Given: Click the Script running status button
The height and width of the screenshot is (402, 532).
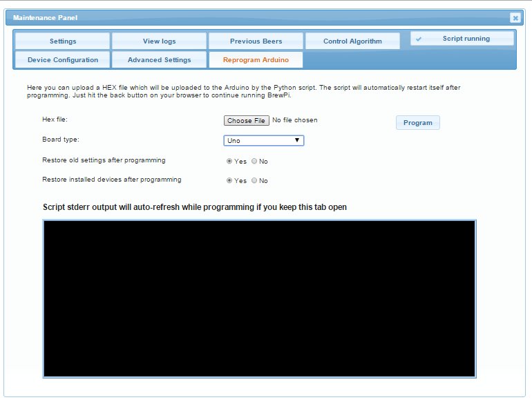Looking at the screenshot, I should tap(462, 39).
